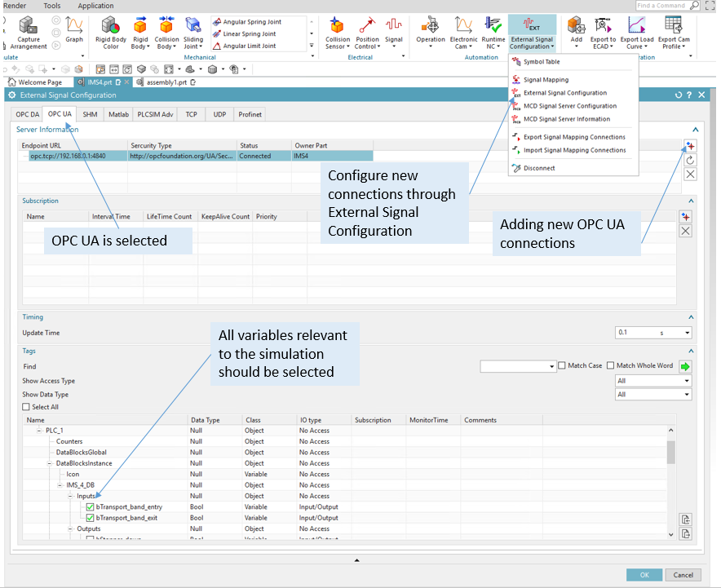Select the Sliding Joint tool
721x588 pixels.
click(193, 26)
